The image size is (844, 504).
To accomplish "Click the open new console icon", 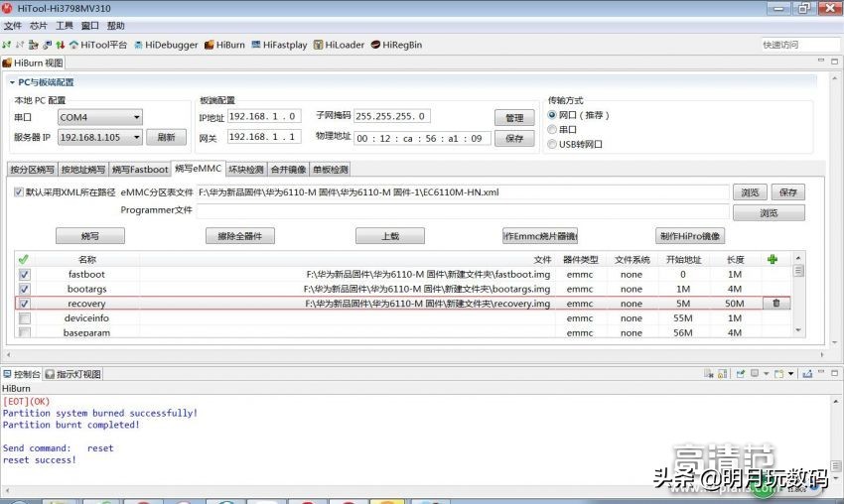I will pos(778,374).
